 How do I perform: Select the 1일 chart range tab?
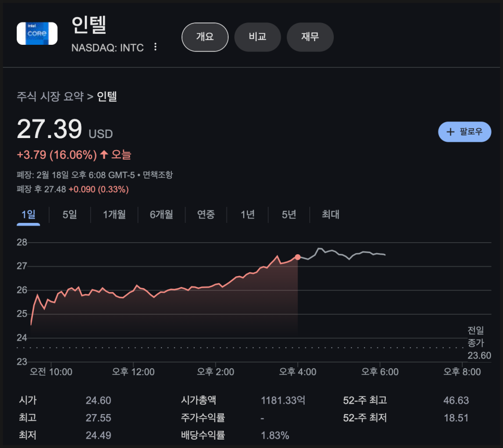(x=28, y=215)
